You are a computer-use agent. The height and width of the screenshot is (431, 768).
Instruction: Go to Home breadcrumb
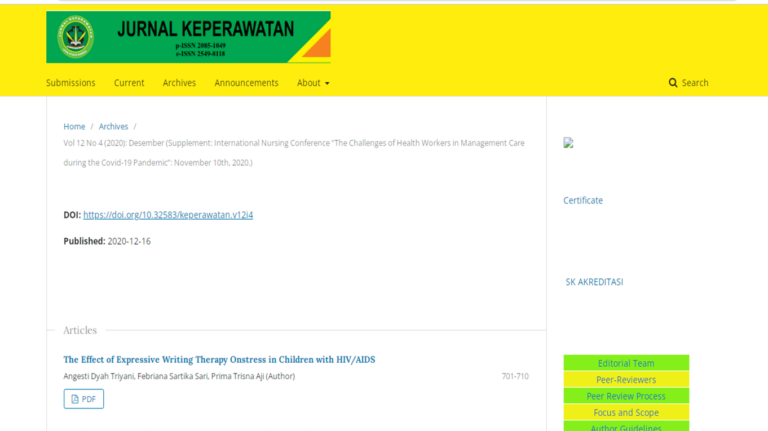point(74,126)
